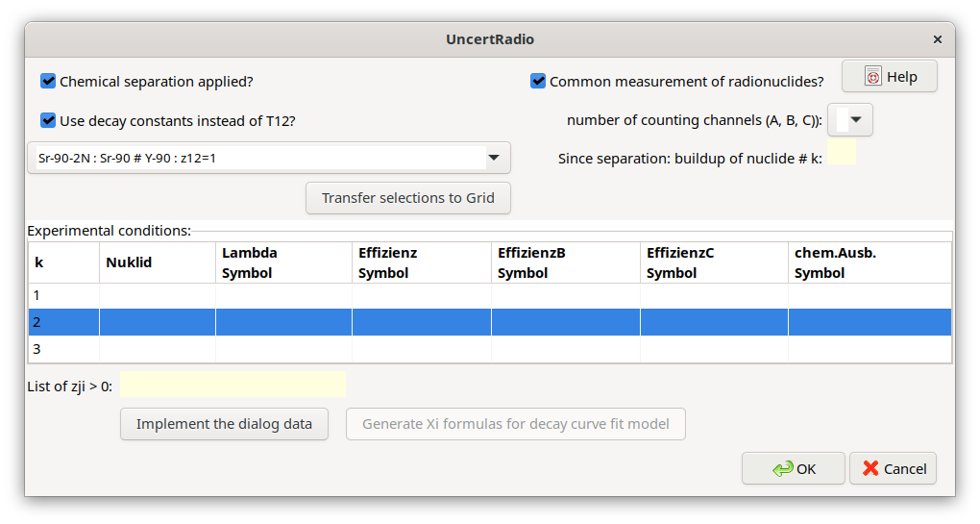Confirm dialog with the OK button

794,468
